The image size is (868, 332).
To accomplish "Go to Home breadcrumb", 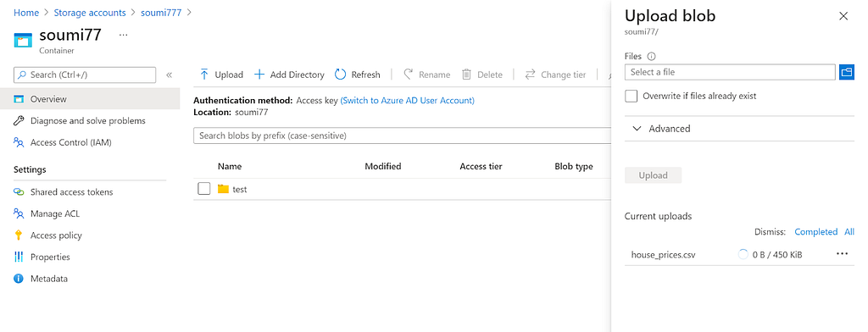I will point(26,13).
